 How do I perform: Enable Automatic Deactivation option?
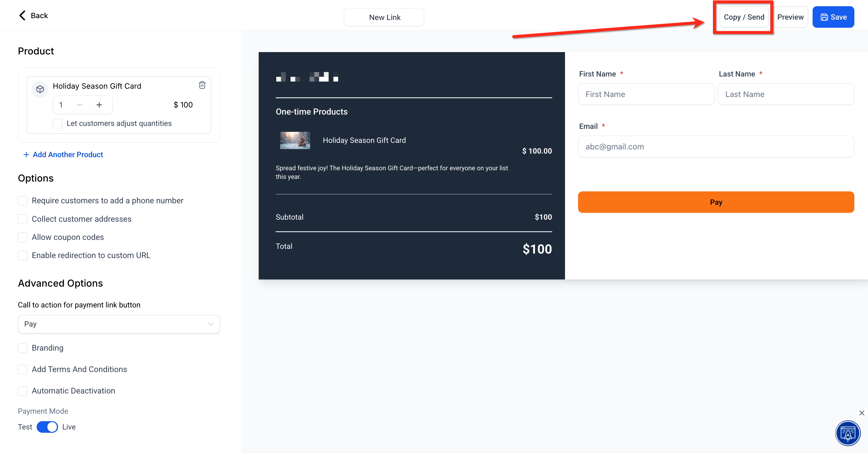23,391
